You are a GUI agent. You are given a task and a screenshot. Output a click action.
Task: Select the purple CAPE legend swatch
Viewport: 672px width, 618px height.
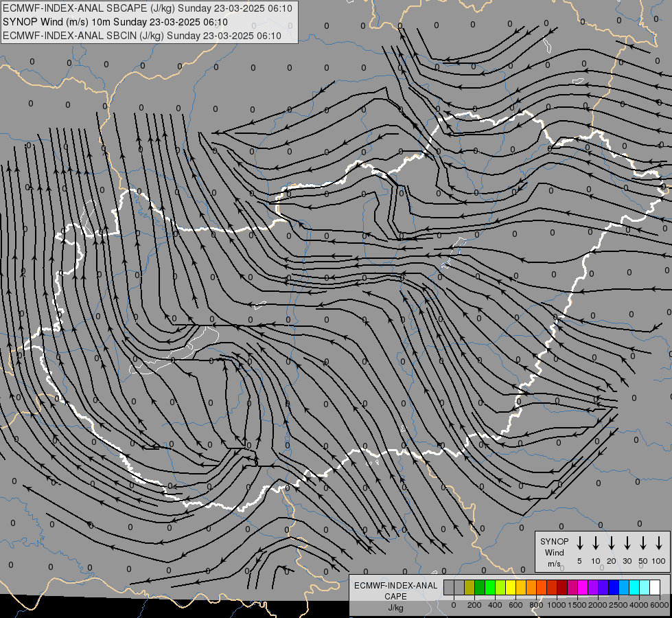click(x=592, y=587)
